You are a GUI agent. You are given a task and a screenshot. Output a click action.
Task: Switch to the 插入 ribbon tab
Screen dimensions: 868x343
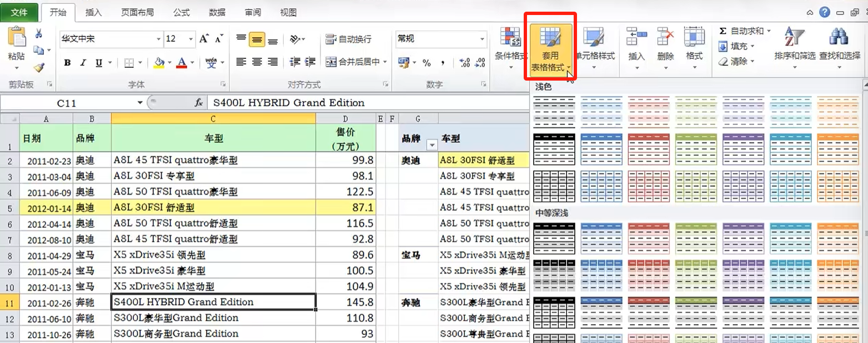pos(93,12)
